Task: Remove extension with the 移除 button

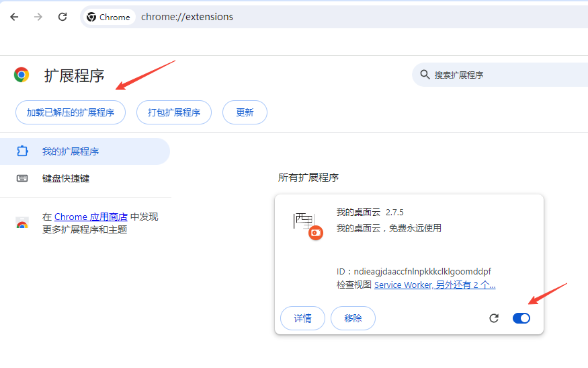Action: pyautogui.click(x=353, y=318)
